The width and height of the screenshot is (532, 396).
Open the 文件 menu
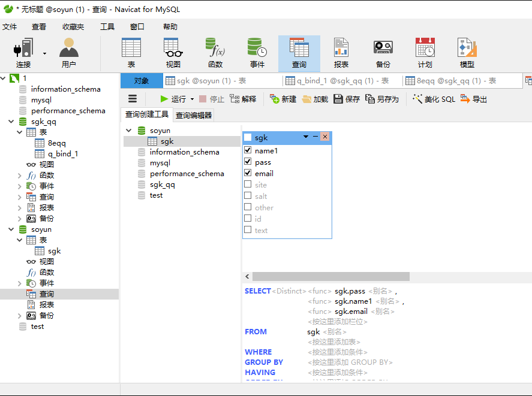click(x=10, y=27)
